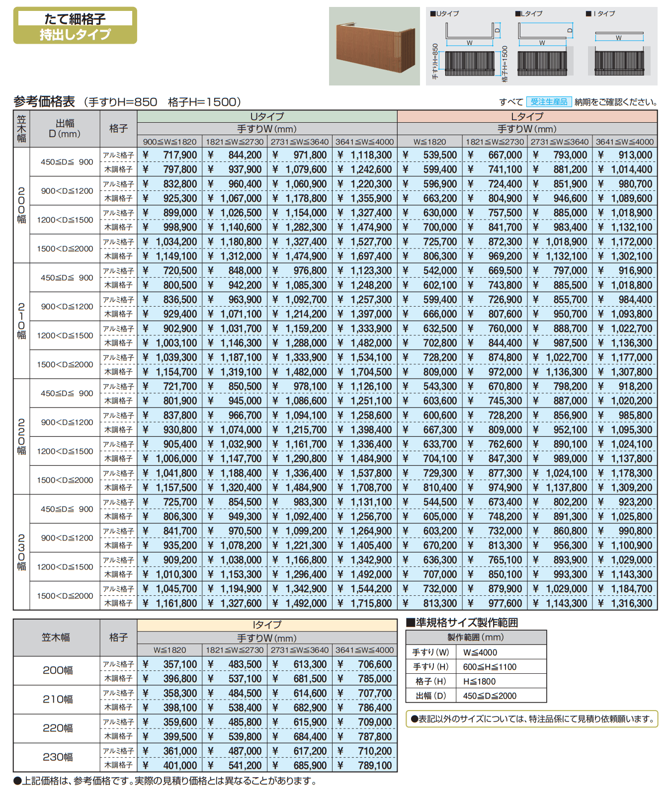Click the 参考価格表 heading text
672x804 pixels.
[44, 102]
